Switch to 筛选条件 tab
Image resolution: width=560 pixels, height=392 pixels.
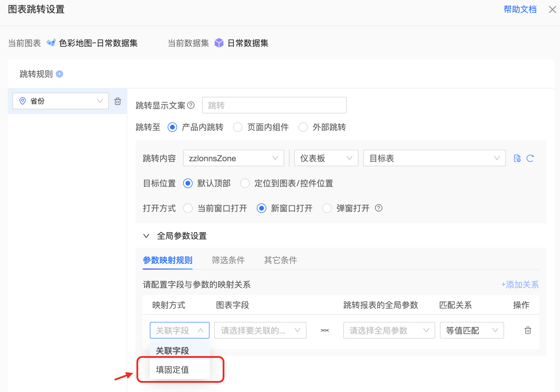tap(228, 260)
